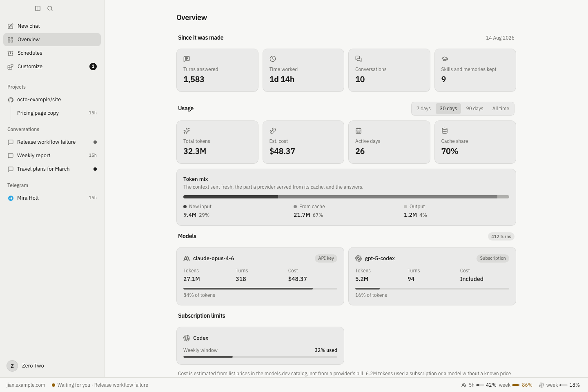The image size is (588, 392).
Task: Click the calendar icon on Active days card
Action: (359, 131)
